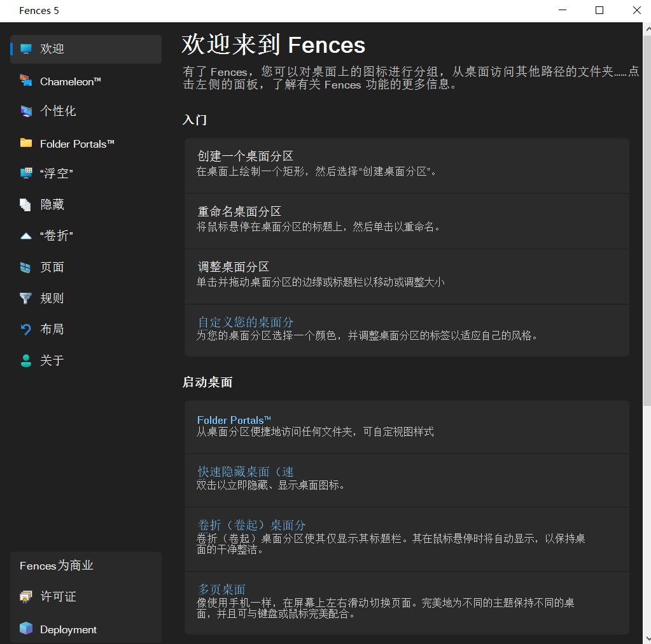
Task: Select the Chameleon™ sidebar icon
Action: click(25, 81)
